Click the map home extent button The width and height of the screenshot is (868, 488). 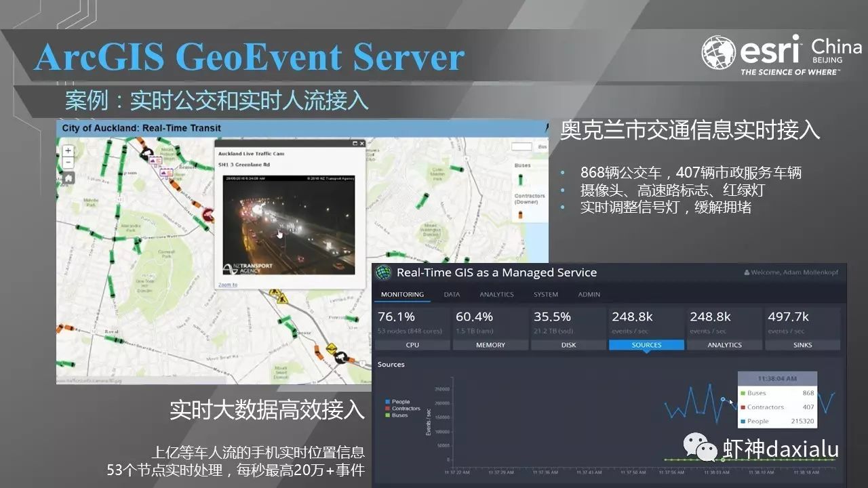pyautogui.click(x=68, y=179)
